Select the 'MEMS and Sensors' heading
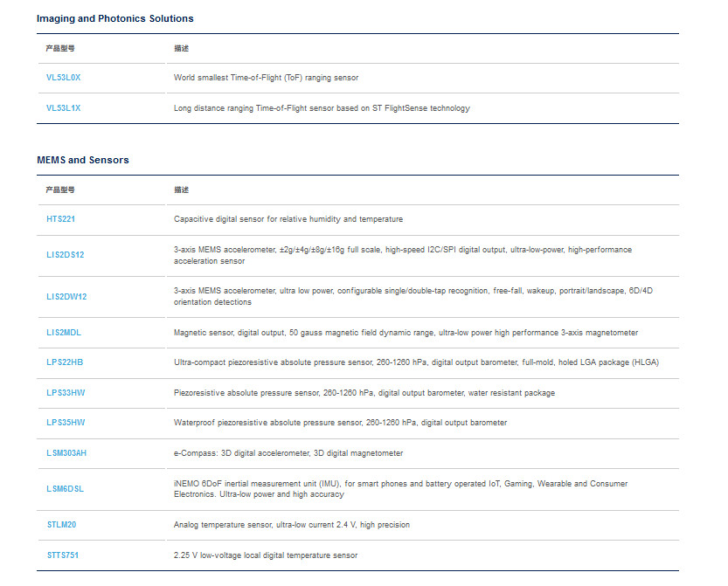The image size is (728, 586). click(x=83, y=160)
